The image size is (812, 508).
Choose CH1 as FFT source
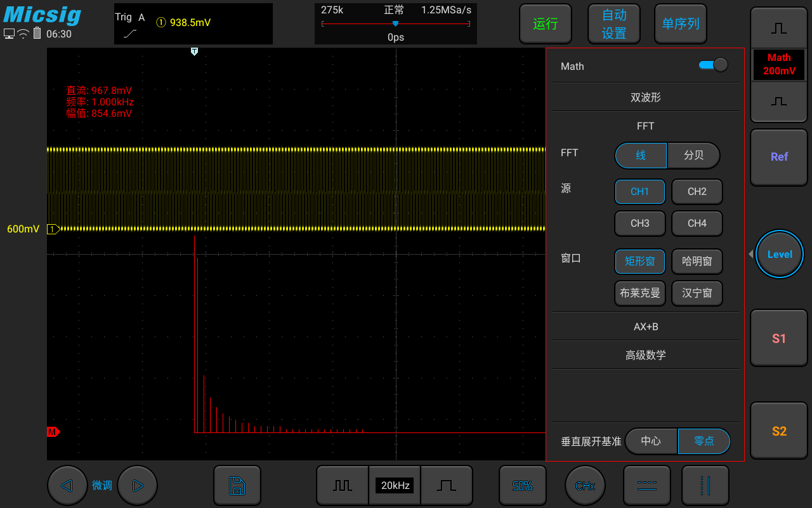640,191
